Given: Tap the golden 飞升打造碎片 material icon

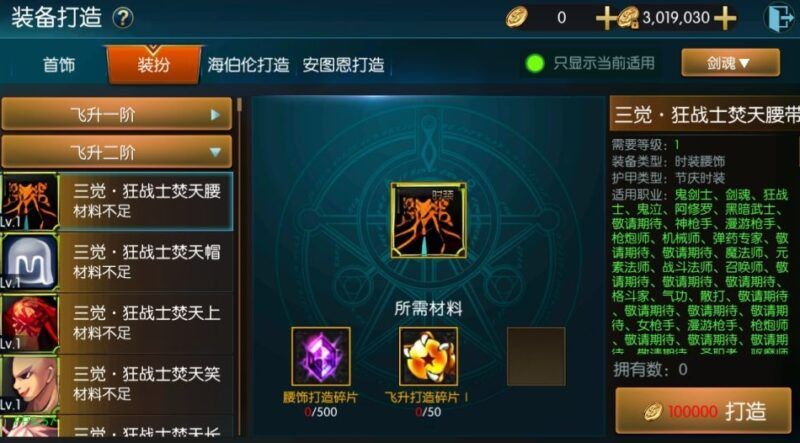Looking at the screenshot, I should pos(429,356).
